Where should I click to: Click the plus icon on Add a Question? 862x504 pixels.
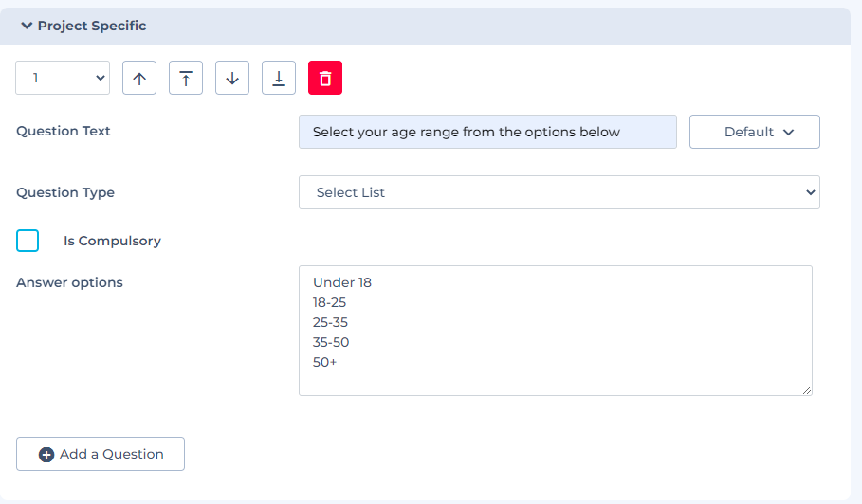[x=46, y=454]
